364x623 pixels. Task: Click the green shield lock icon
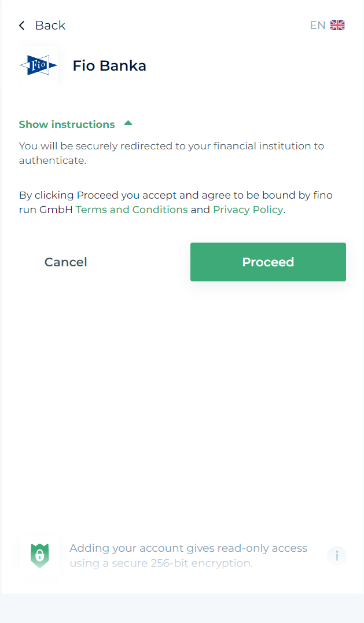tap(39, 555)
